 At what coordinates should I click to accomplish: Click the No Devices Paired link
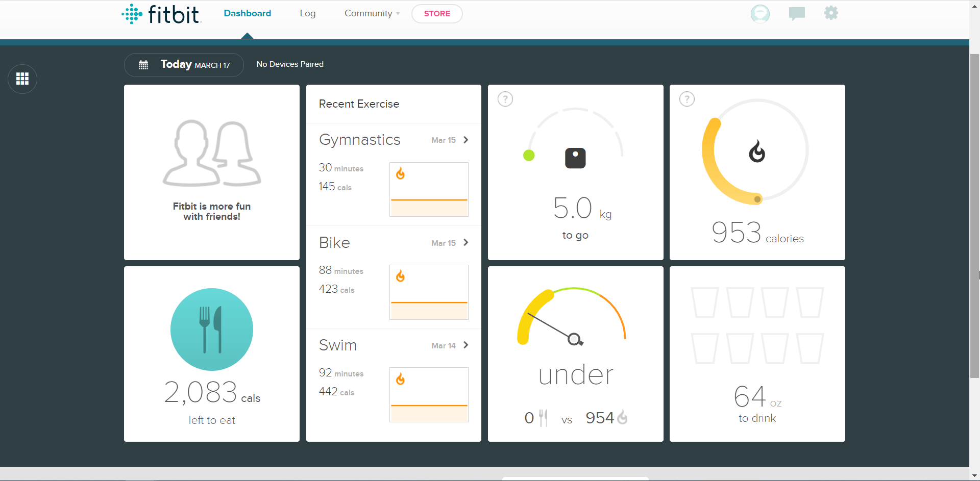pos(290,64)
